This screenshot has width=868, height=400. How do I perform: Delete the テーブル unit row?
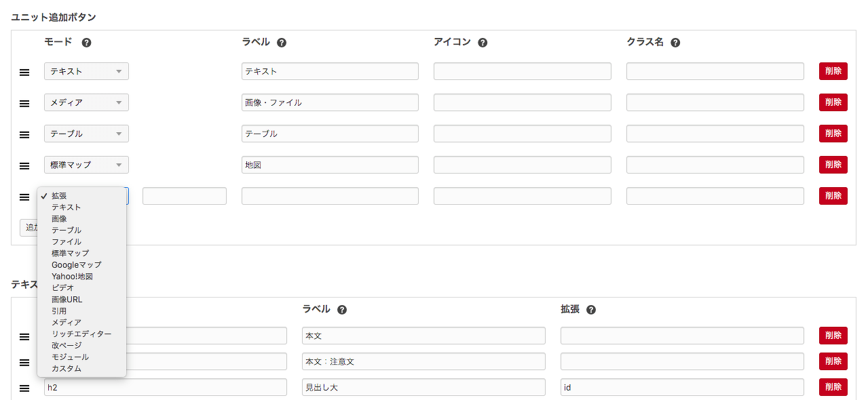point(833,134)
